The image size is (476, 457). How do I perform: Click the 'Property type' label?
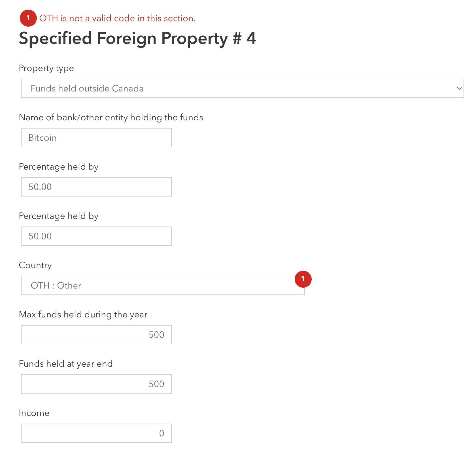[46, 68]
